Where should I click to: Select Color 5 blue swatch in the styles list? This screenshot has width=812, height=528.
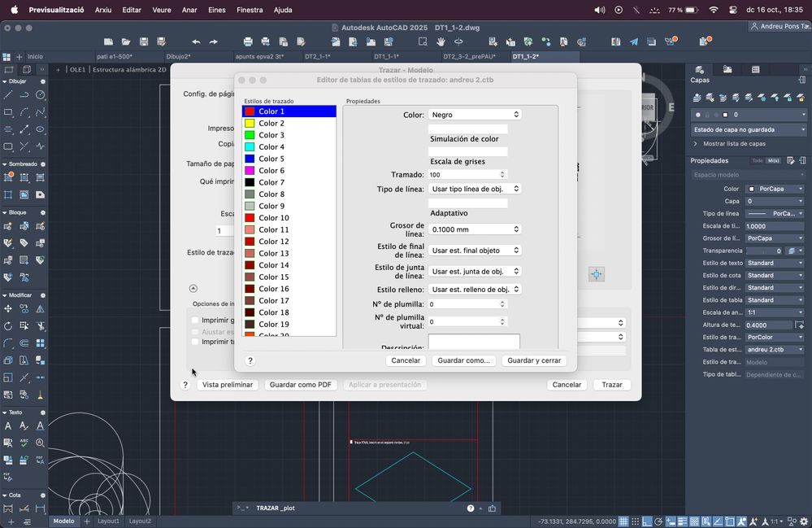[x=250, y=159]
